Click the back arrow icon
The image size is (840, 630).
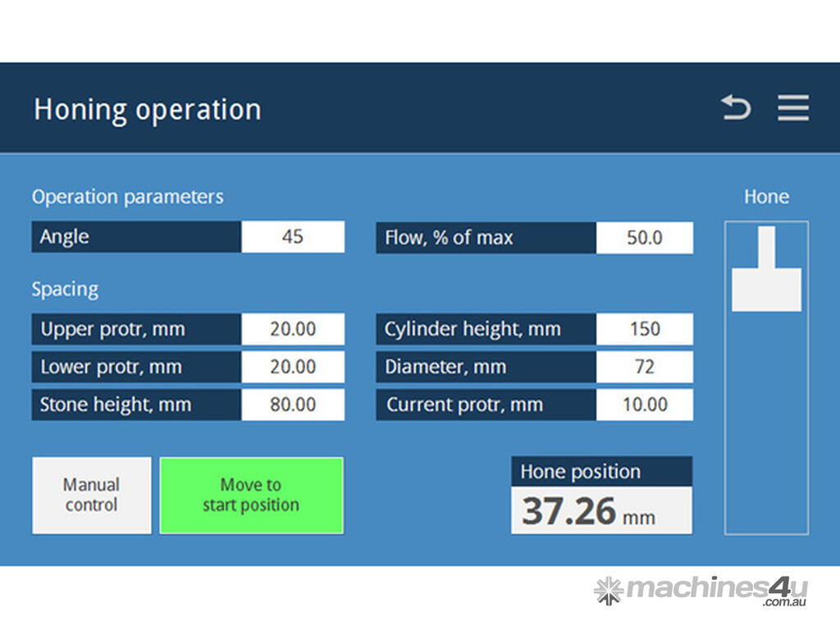click(736, 107)
